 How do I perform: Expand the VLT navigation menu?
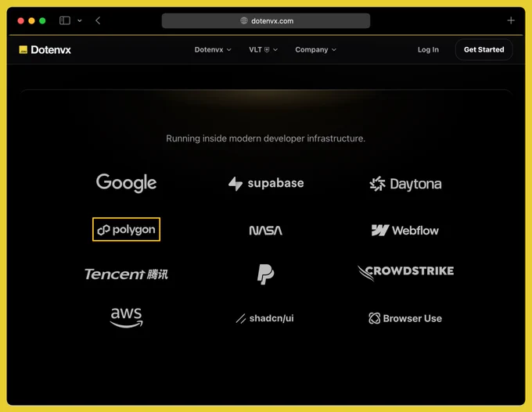264,50
